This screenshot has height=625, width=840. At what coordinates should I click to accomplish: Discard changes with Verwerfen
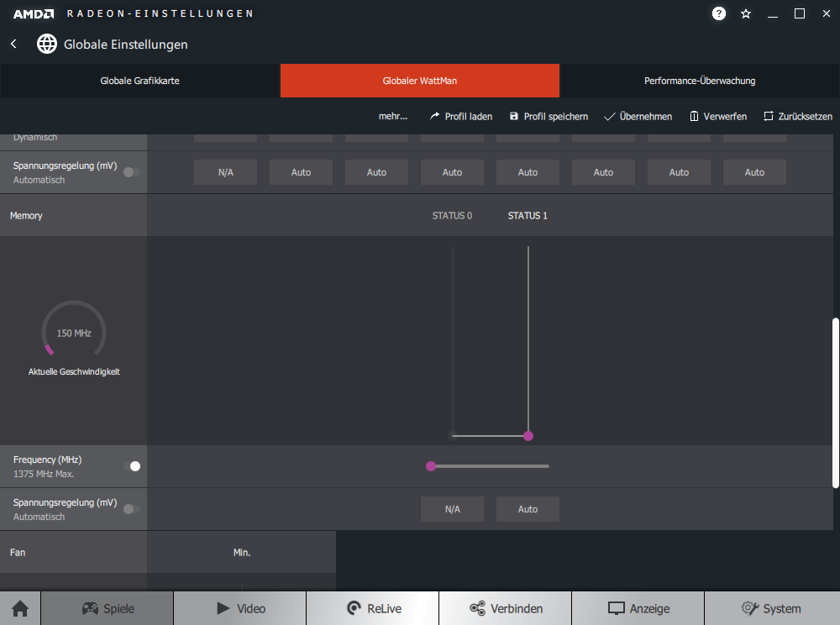click(x=718, y=116)
